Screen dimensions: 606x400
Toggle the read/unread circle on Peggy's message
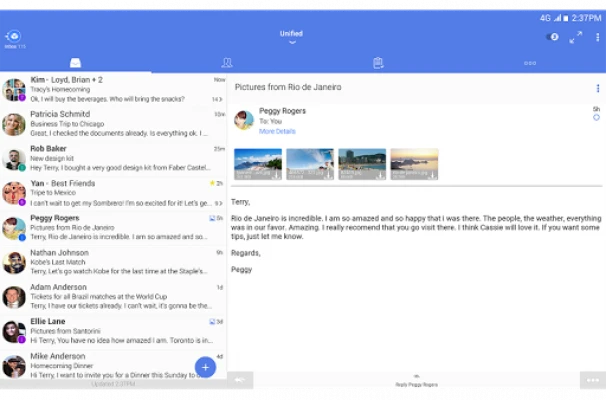[596, 118]
